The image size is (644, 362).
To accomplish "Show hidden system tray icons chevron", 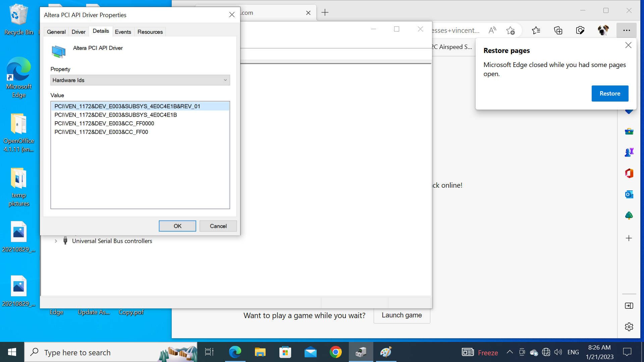I will (509, 352).
